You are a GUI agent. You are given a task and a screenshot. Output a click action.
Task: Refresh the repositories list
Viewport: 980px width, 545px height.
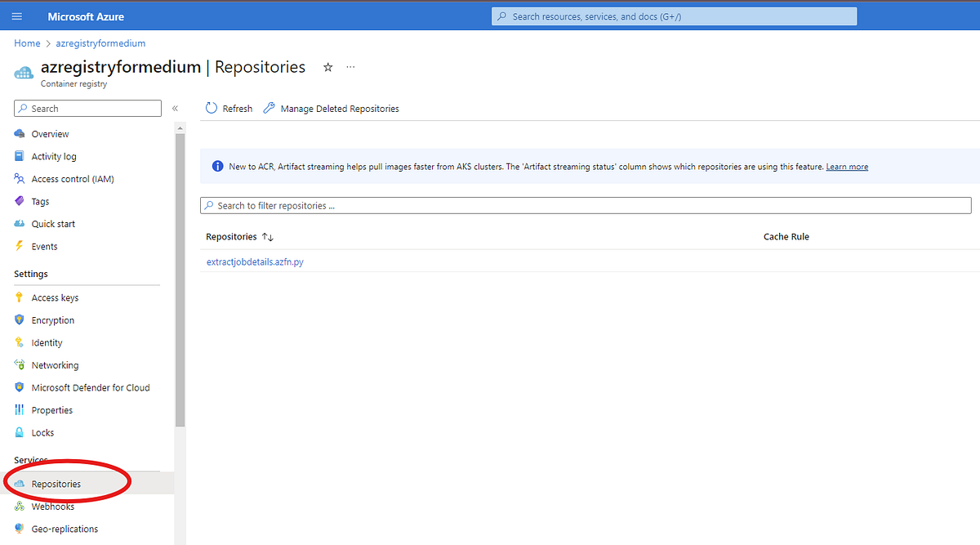[229, 108]
